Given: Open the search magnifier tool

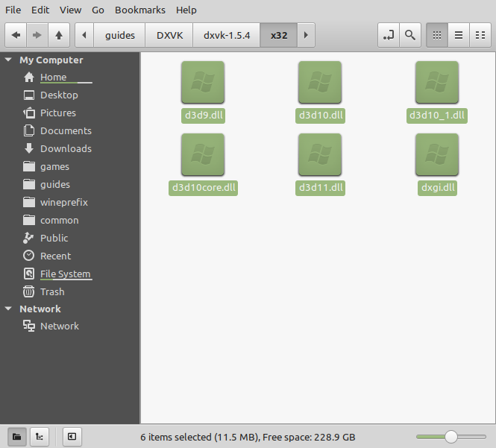Looking at the screenshot, I should click(x=410, y=35).
